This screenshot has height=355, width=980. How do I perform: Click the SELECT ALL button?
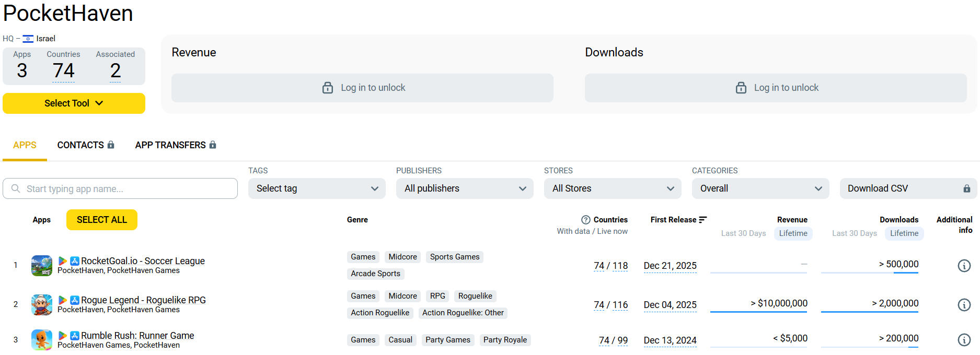[x=102, y=220]
